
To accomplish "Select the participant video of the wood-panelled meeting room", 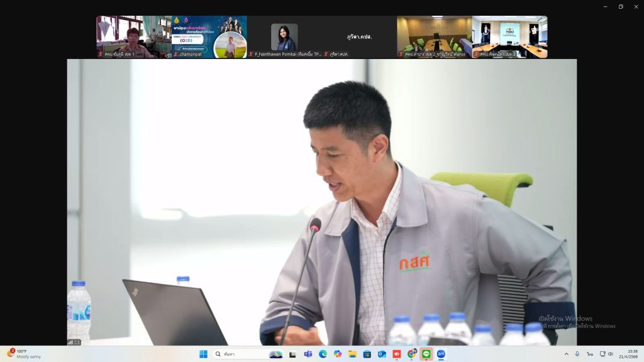I will tap(435, 37).
